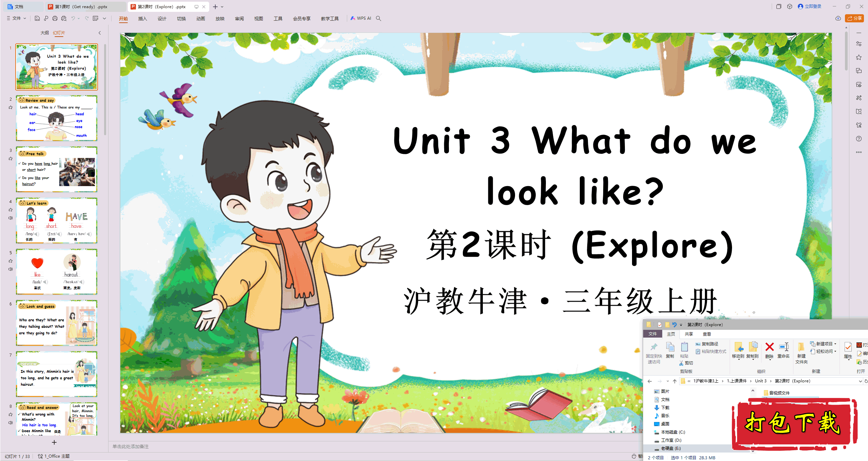This screenshot has height=461, width=868.
Task: Click the design tools ruler icon in right sidebar
Action: pyautogui.click(x=859, y=98)
